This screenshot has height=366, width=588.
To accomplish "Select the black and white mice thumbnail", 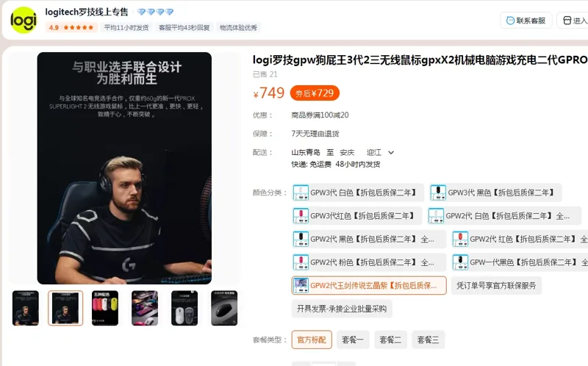I will pos(184,308).
